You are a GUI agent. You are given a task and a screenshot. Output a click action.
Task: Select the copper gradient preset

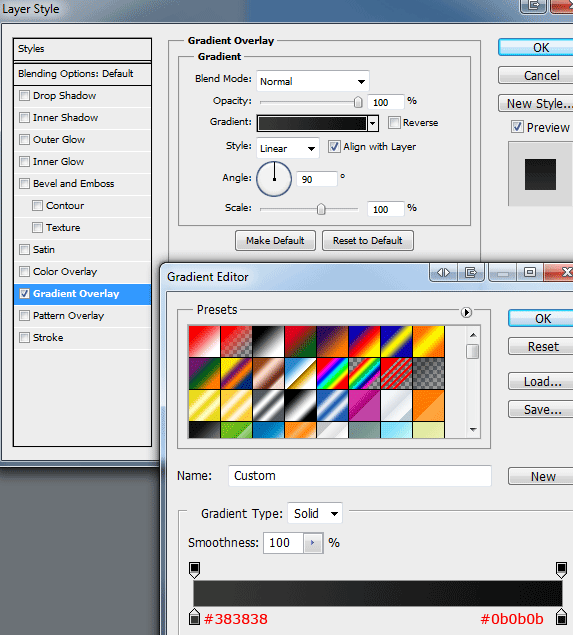268,373
